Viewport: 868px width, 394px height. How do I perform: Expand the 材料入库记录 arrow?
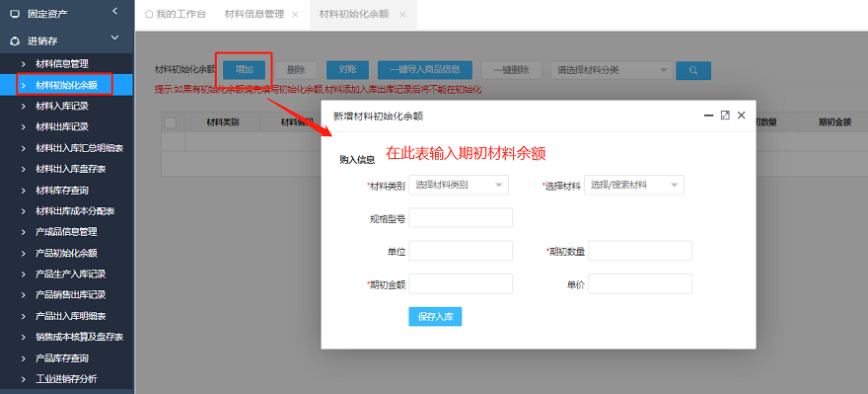[24, 106]
